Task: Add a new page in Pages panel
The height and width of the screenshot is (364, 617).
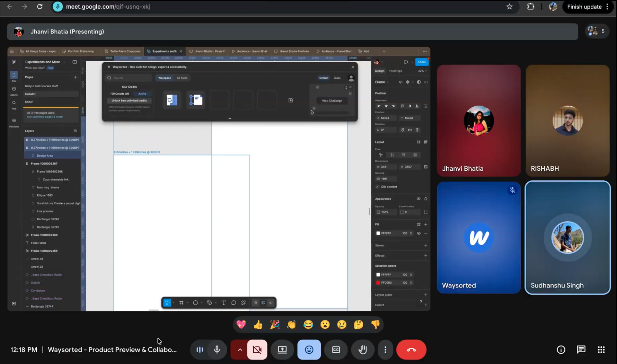Action: pos(76,77)
